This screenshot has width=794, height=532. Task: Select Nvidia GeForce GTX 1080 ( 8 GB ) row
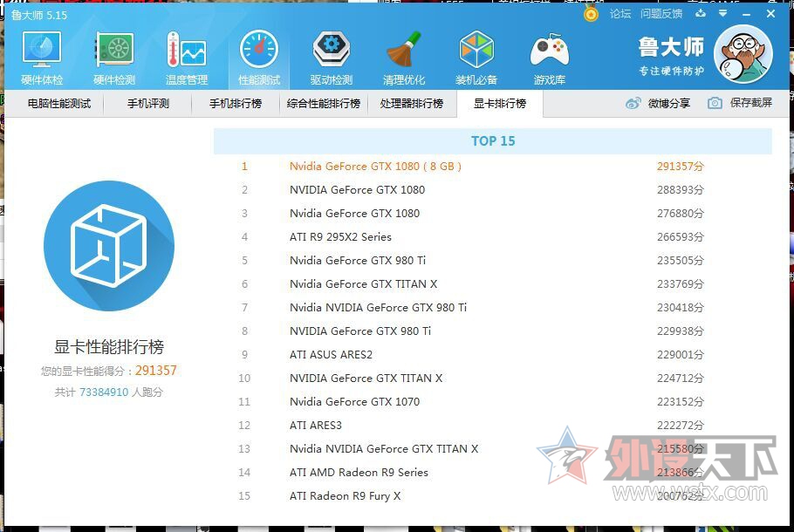493,166
